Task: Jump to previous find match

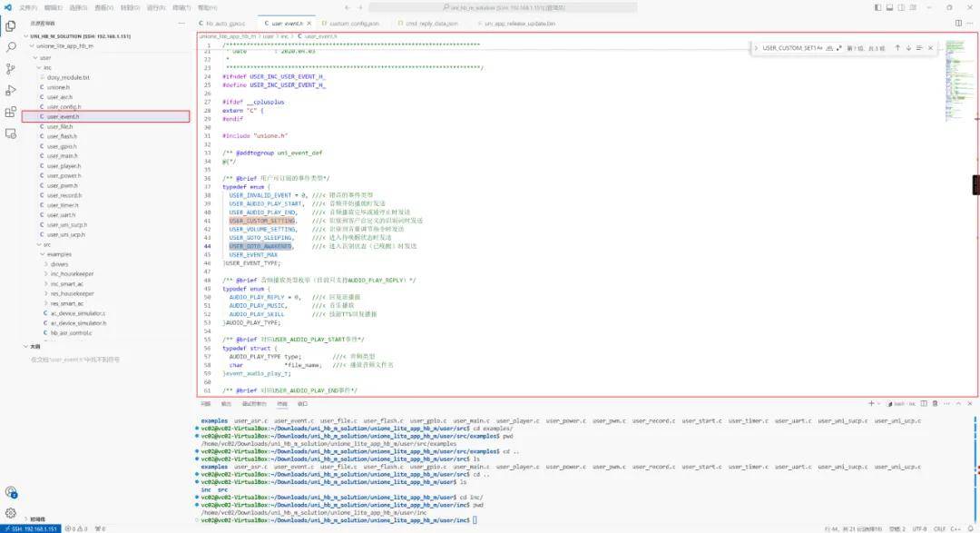Action: (897, 48)
